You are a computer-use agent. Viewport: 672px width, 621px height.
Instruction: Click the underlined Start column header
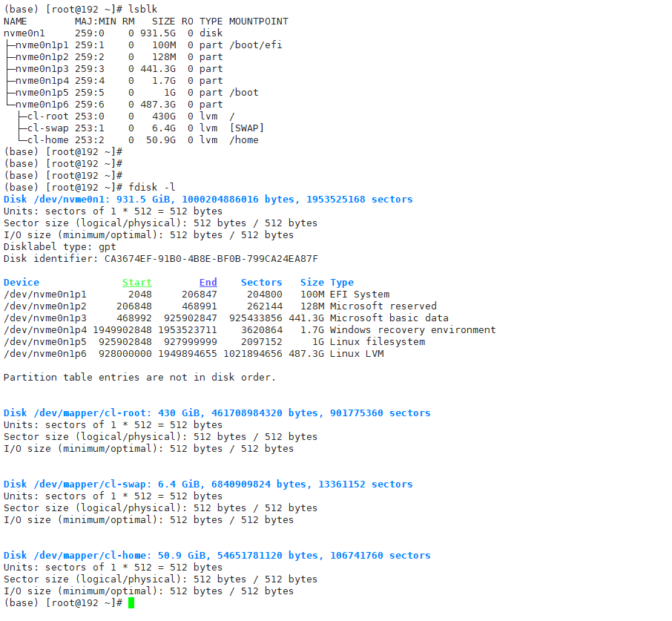[136, 283]
